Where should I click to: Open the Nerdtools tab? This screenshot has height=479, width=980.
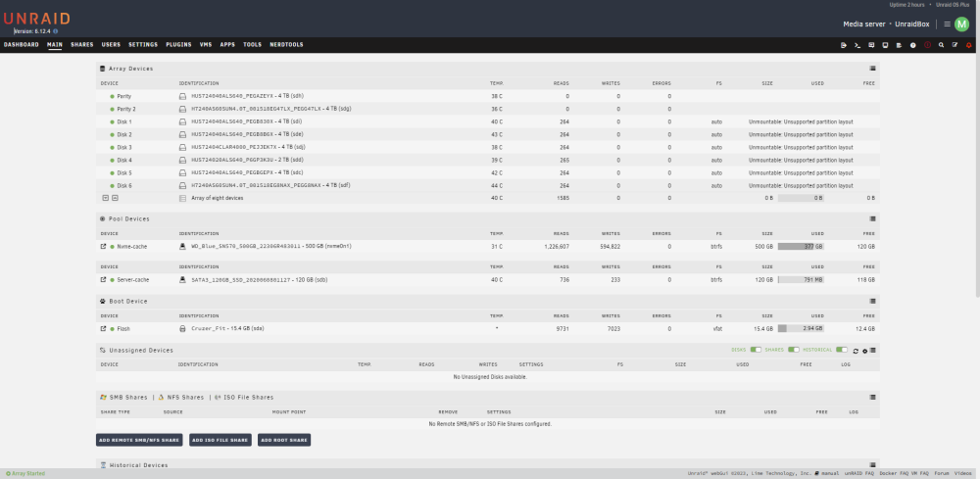286,45
